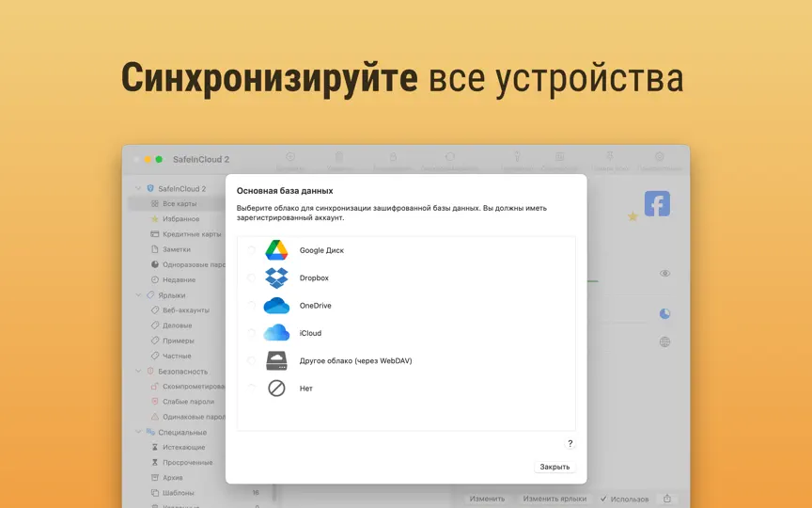
Task: Click the Безопасность shield icon
Action: [150, 372]
